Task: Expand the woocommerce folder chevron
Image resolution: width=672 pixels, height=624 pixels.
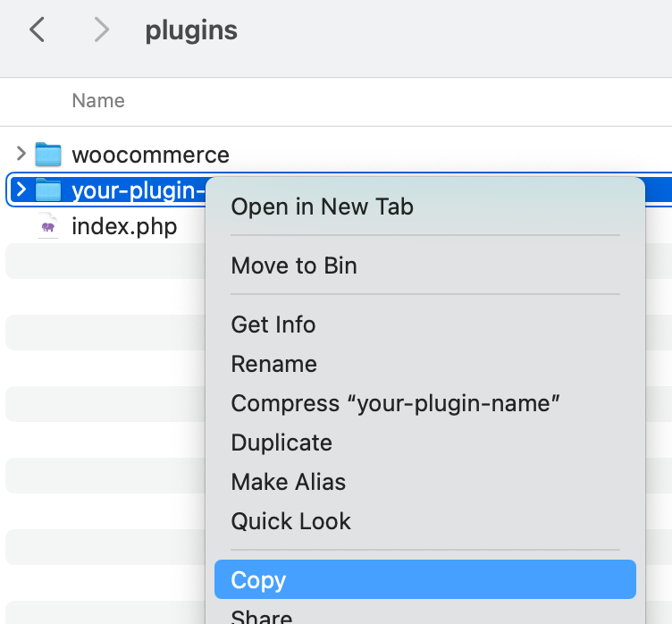Action: click(21, 154)
